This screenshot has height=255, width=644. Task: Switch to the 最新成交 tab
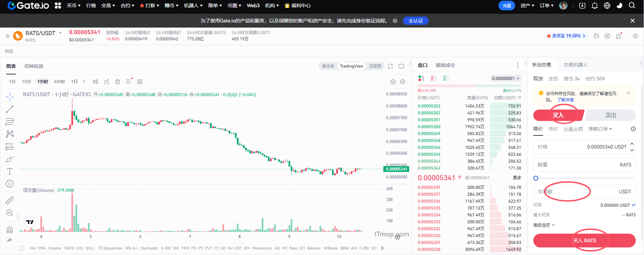(x=445, y=65)
